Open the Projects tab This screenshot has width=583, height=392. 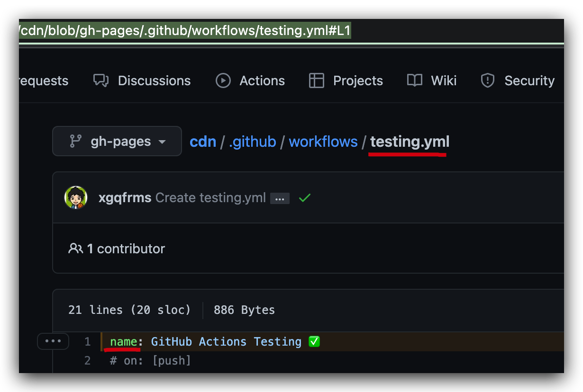(x=346, y=80)
